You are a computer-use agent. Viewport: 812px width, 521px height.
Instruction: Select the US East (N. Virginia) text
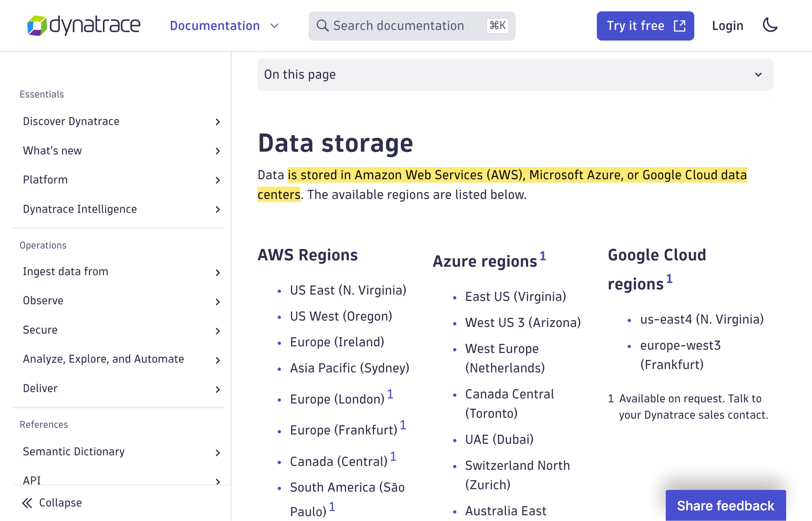pos(348,290)
